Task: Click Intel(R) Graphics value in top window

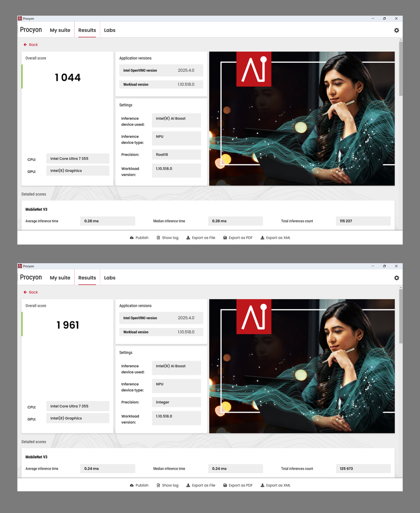Action: (x=78, y=171)
